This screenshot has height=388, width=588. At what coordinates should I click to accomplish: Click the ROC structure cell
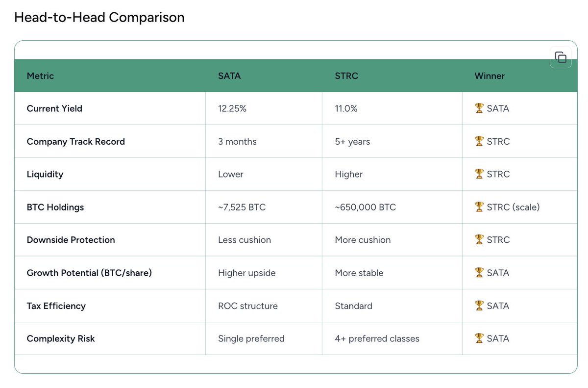click(248, 306)
